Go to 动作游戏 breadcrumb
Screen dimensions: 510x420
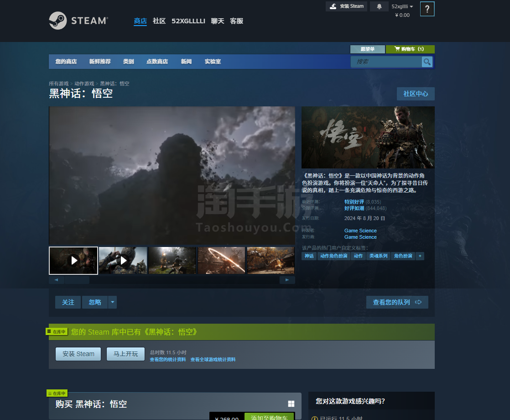(84, 84)
